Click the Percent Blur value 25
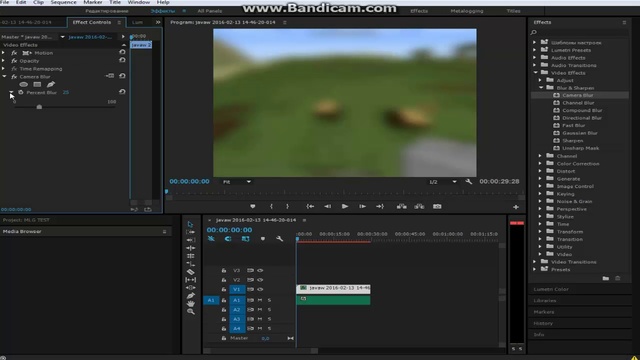640x360 pixels. point(66,93)
